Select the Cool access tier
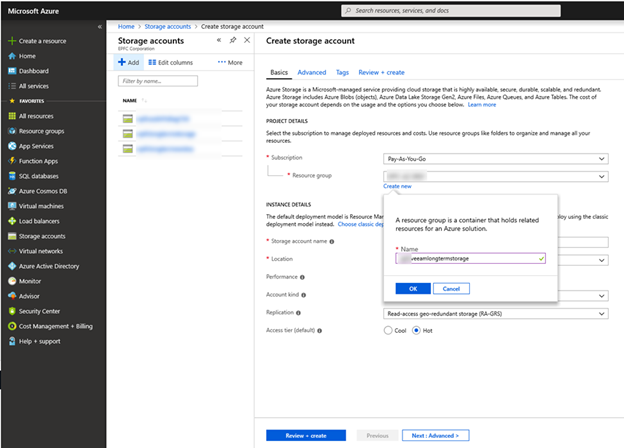Viewport: 624px width, 448px height. tap(388, 331)
